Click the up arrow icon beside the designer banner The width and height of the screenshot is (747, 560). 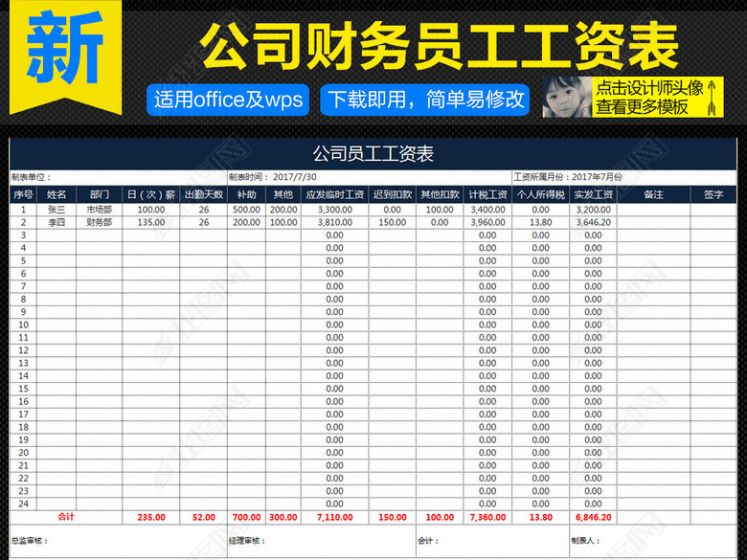[x=712, y=98]
